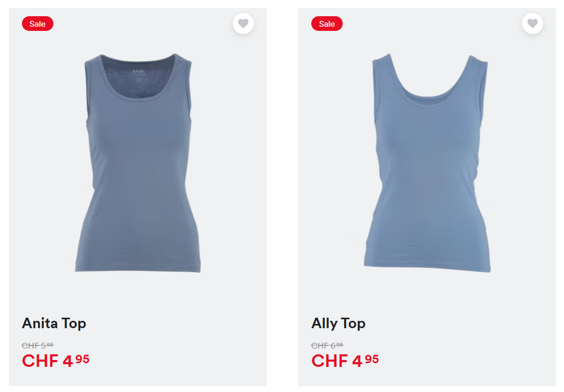The width and height of the screenshot is (564, 392).
Task: Open the Ally Top product image
Action: click(427, 163)
